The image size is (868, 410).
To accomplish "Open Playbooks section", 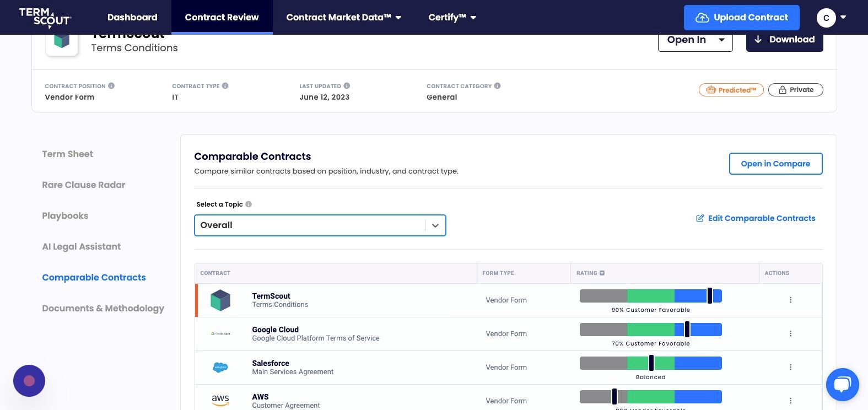I will click(x=65, y=216).
